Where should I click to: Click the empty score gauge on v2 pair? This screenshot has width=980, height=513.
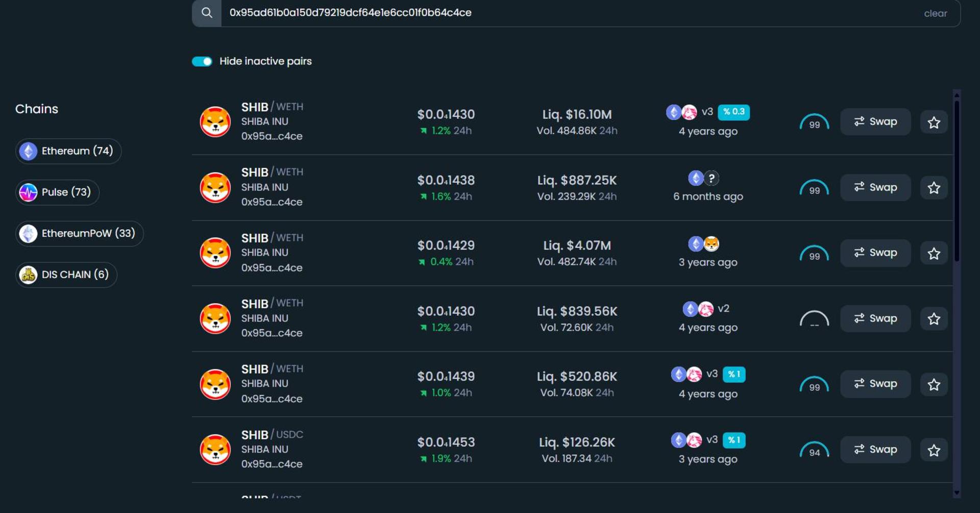[x=814, y=319]
